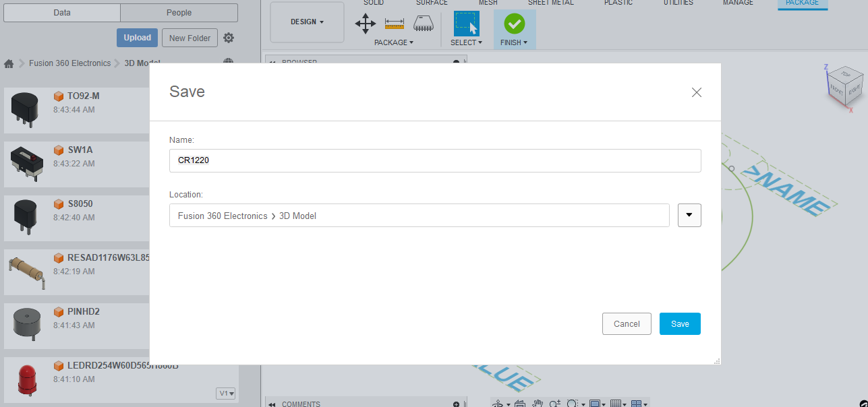
Task: Click the New Folder button
Action: pyautogui.click(x=190, y=38)
